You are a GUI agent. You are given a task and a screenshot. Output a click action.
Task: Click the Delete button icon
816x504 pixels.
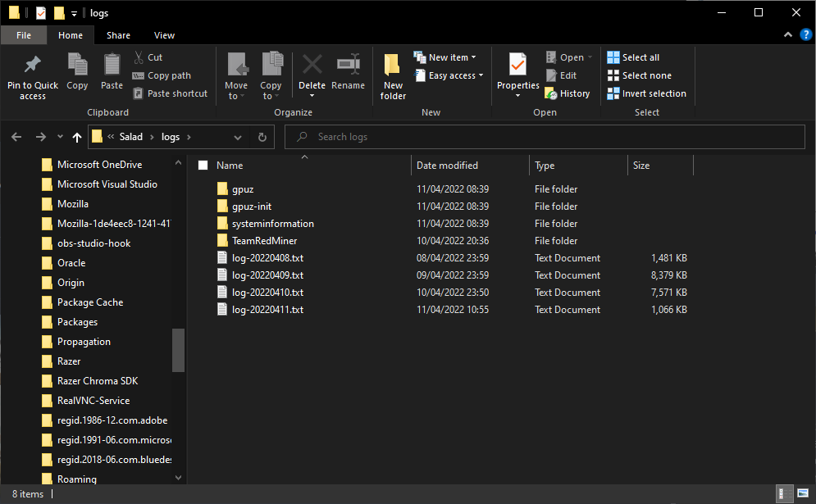point(312,65)
